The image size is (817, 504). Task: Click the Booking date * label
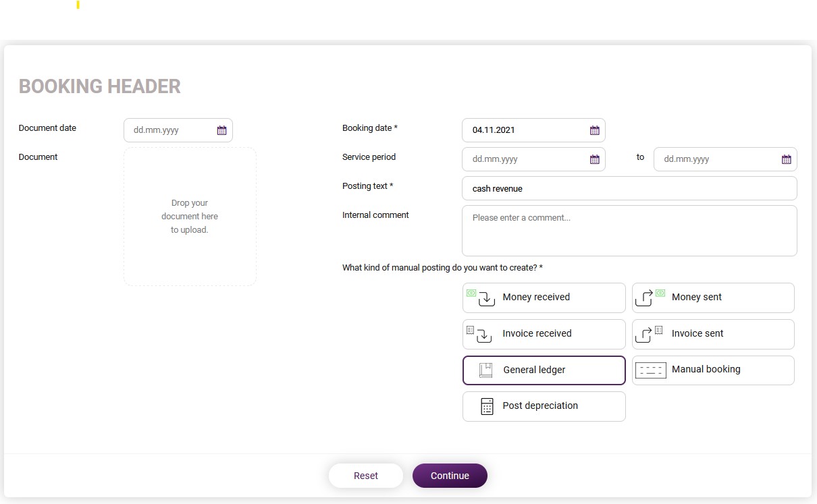370,128
